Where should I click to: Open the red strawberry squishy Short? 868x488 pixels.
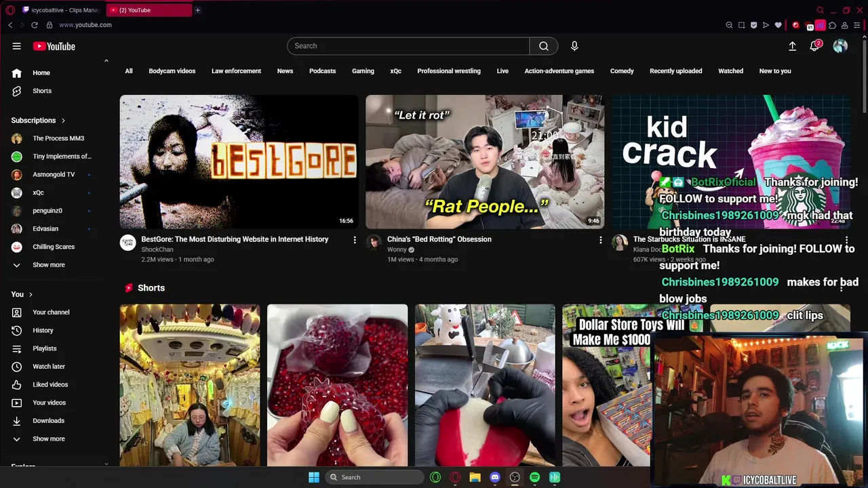(x=337, y=385)
